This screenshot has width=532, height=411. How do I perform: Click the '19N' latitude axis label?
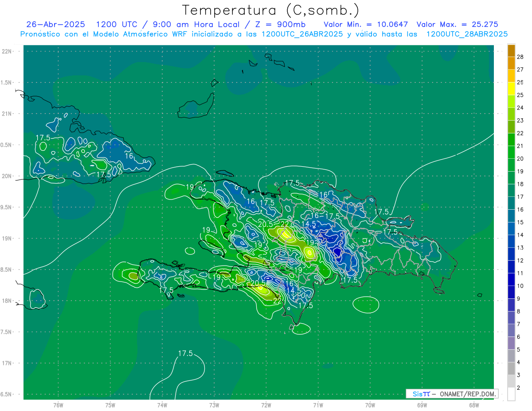tap(7, 239)
